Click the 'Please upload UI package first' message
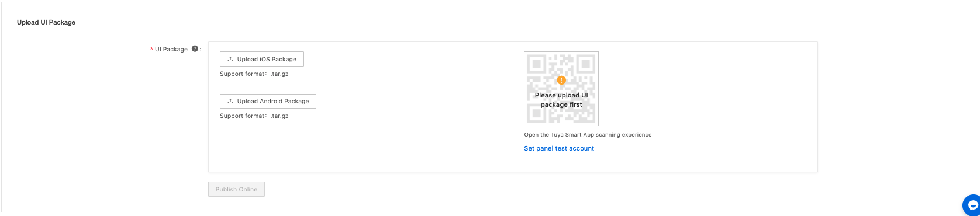Viewport: 980px width, 216px height. [x=561, y=100]
